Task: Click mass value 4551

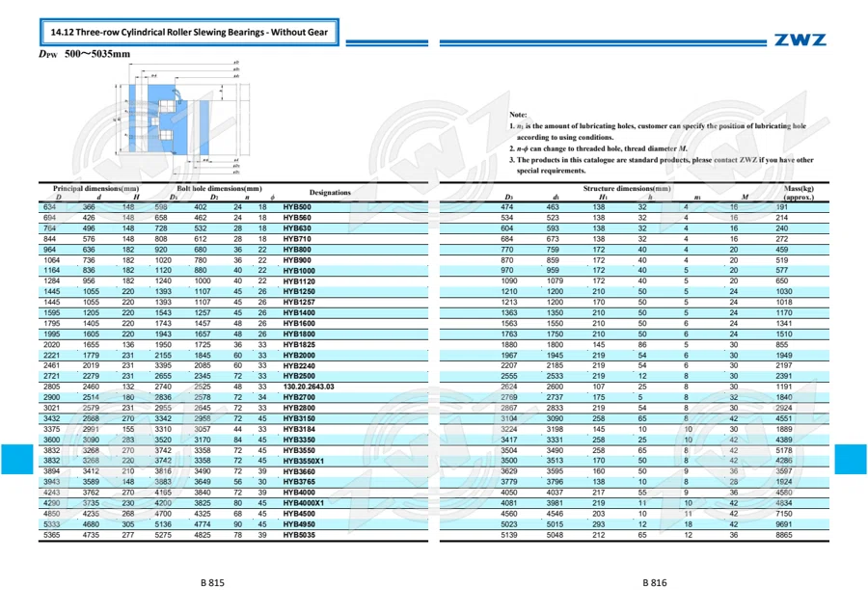Action: tap(784, 418)
